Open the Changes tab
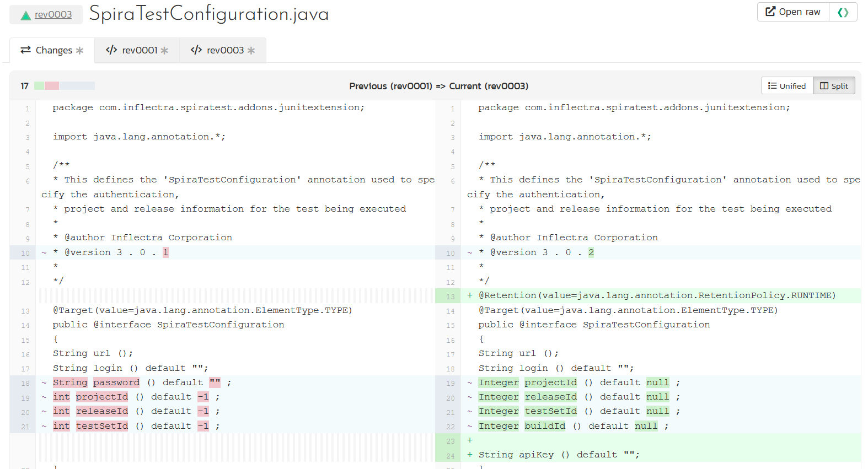This screenshot has height=469, width=868. [52, 51]
